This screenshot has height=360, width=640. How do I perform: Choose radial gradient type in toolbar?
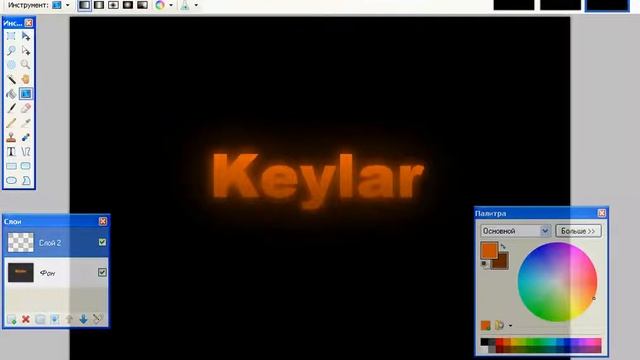pos(128,5)
